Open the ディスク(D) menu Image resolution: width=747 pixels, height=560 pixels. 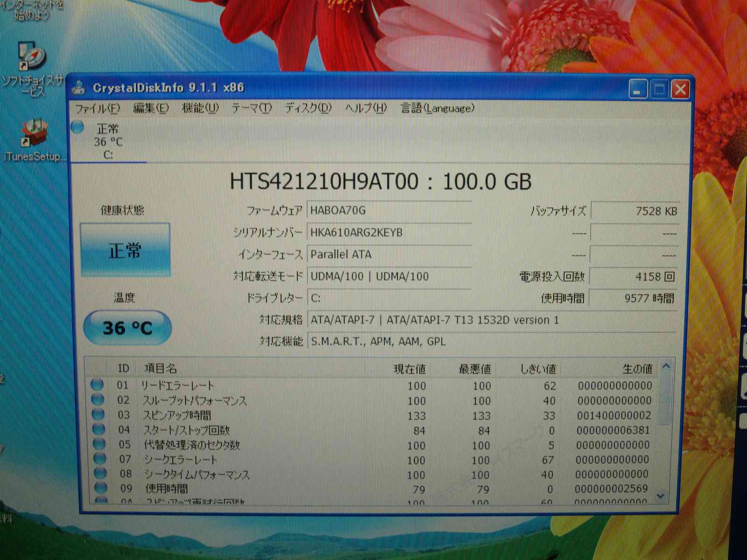click(308, 108)
